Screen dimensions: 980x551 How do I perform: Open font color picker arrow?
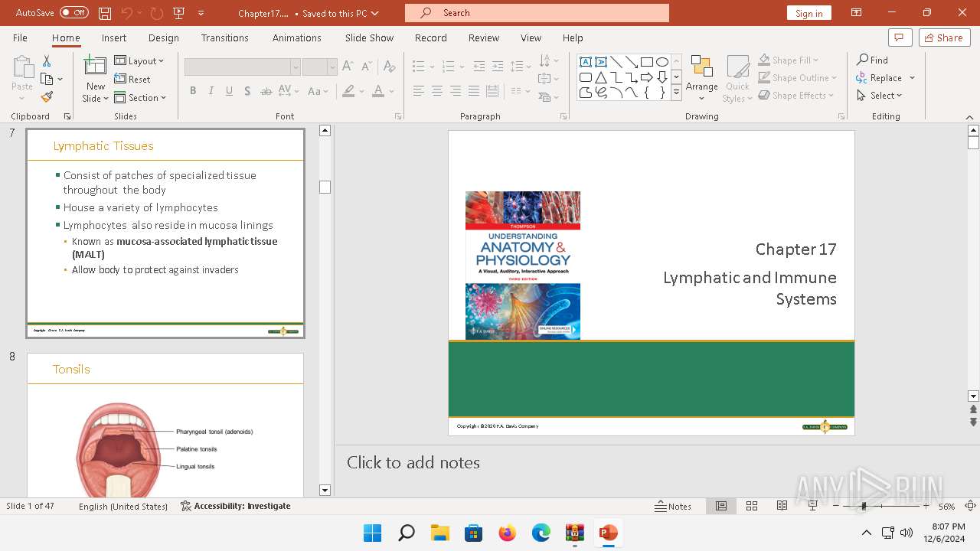tap(391, 91)
